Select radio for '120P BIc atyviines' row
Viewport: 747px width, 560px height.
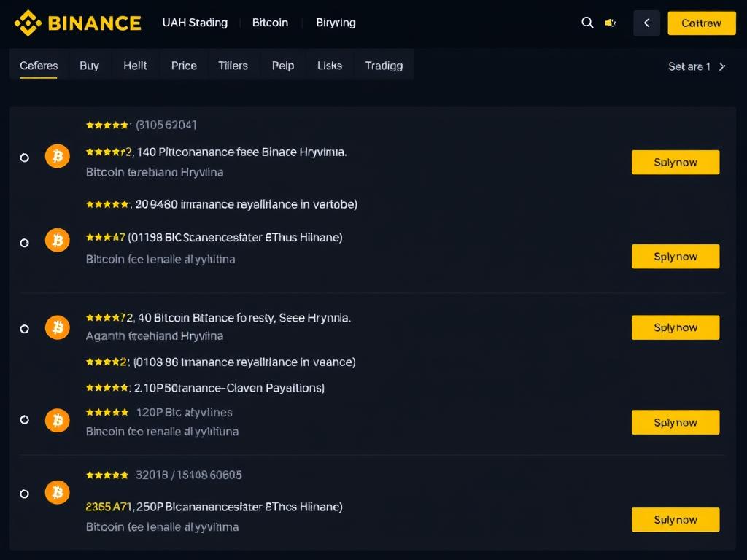(x=24, y=419)
